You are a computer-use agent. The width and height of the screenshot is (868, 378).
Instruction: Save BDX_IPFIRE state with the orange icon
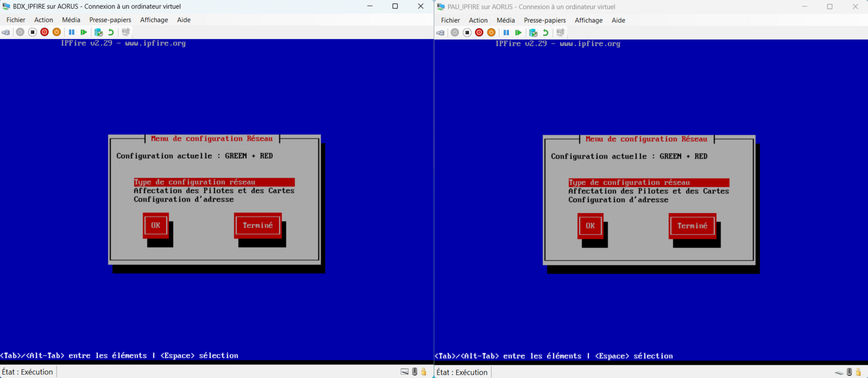[56, 33]
